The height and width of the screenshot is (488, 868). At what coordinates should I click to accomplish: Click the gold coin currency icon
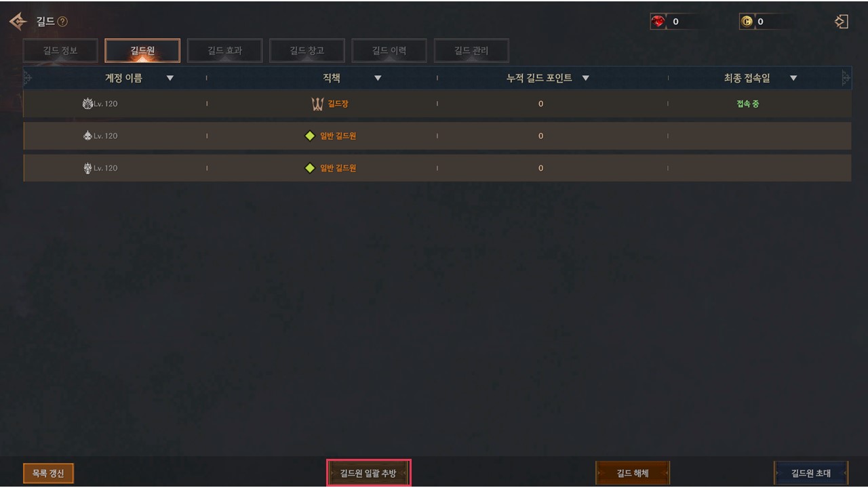pyautogui.click(x=747, y=22)
